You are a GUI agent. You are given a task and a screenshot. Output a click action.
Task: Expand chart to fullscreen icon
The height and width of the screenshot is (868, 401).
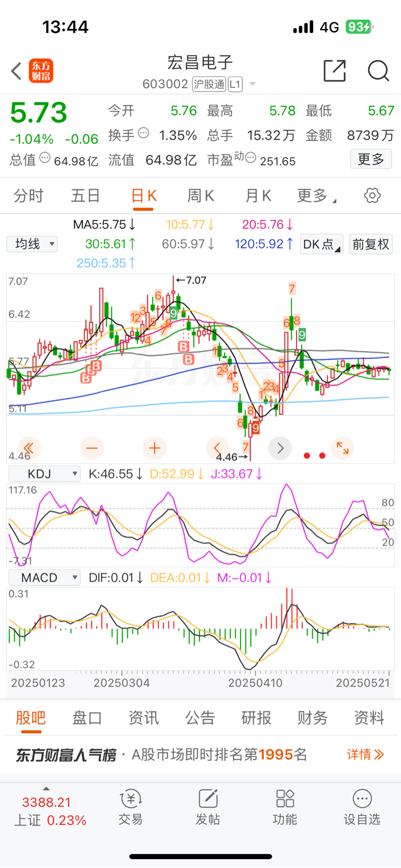click(x=343, y=448)
